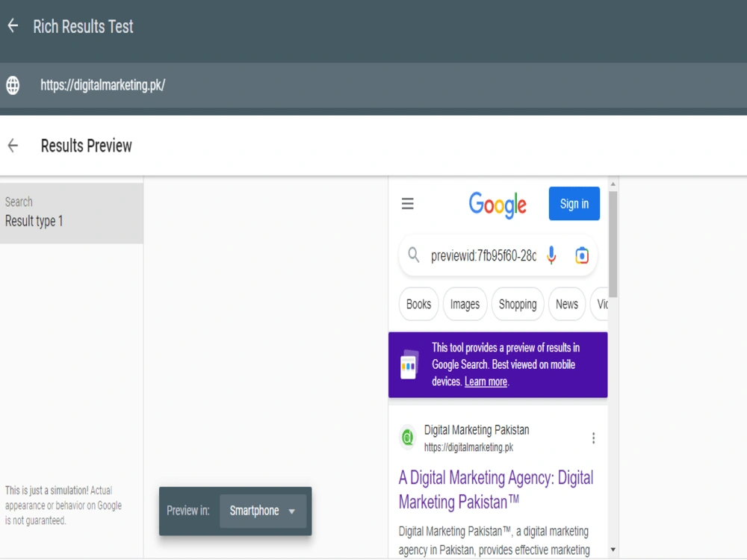Click the Digital Marketing Pakistan site name
The height and width of the screenshot is (560, 747).
tap(477, 429)
